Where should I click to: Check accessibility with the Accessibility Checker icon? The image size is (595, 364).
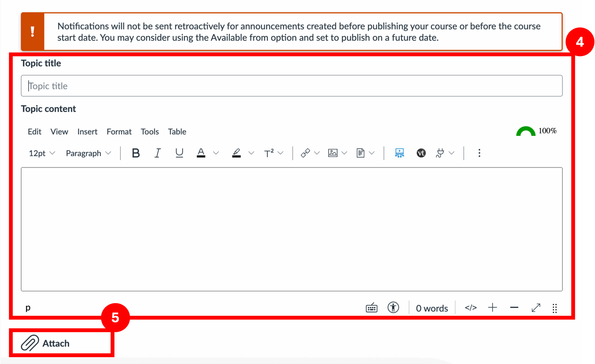click(x=393, y=308)
